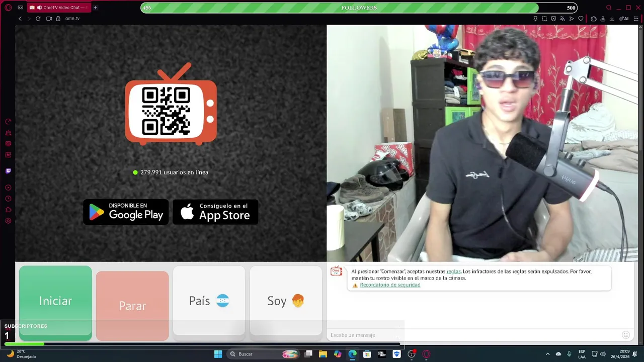
Task: Mute the OmeTV tab speaker icon
Action: (39, 8)
